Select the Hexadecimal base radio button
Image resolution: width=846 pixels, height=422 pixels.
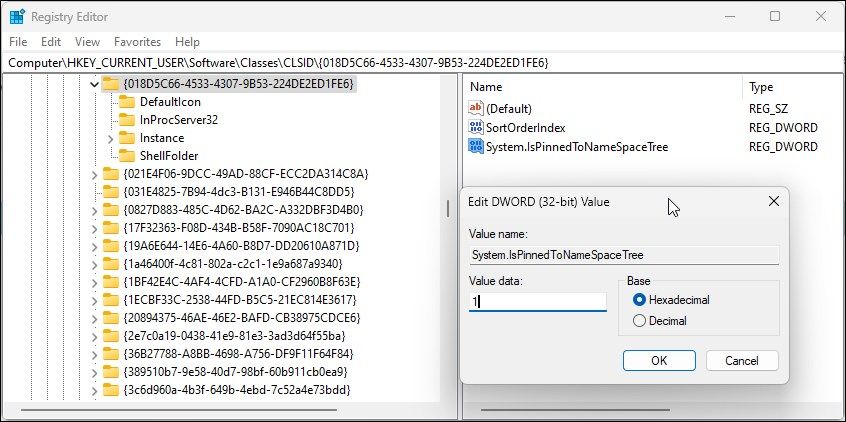[639, 300]
